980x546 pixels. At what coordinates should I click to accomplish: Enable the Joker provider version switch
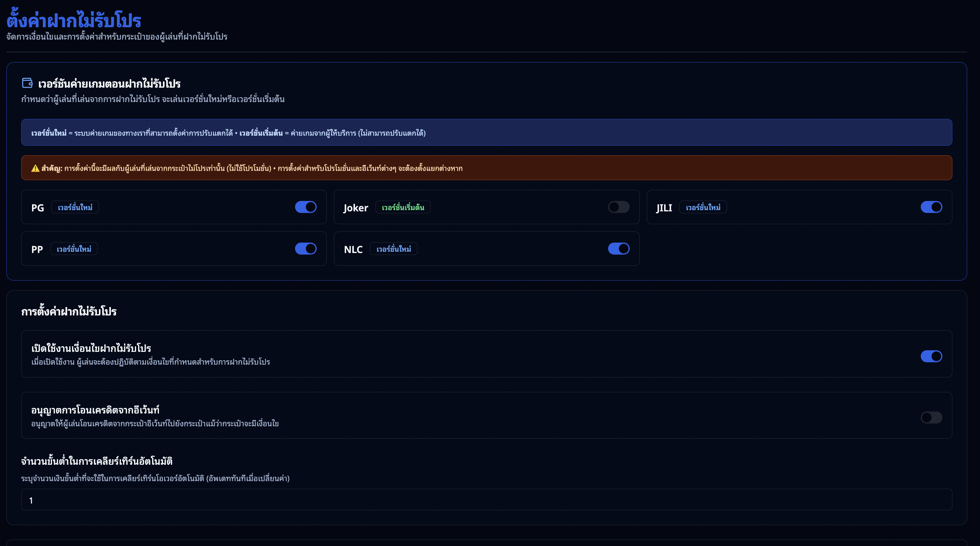(619, 207)
